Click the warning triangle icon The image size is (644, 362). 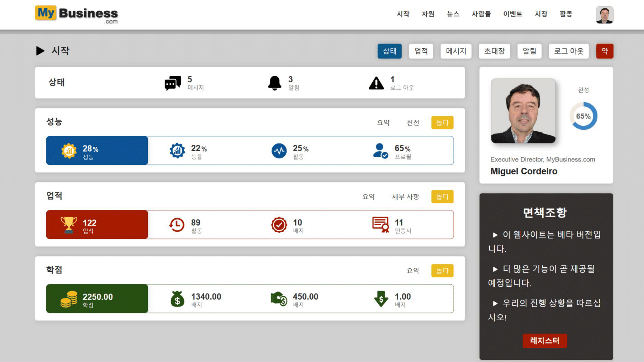coord(376,83)
